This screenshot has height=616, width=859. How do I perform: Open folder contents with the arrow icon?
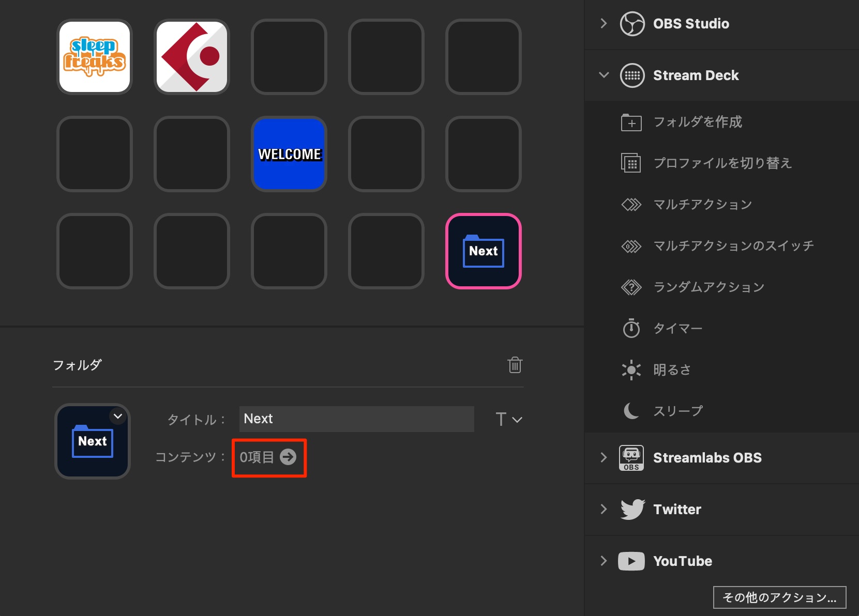(x=288, y=457)
